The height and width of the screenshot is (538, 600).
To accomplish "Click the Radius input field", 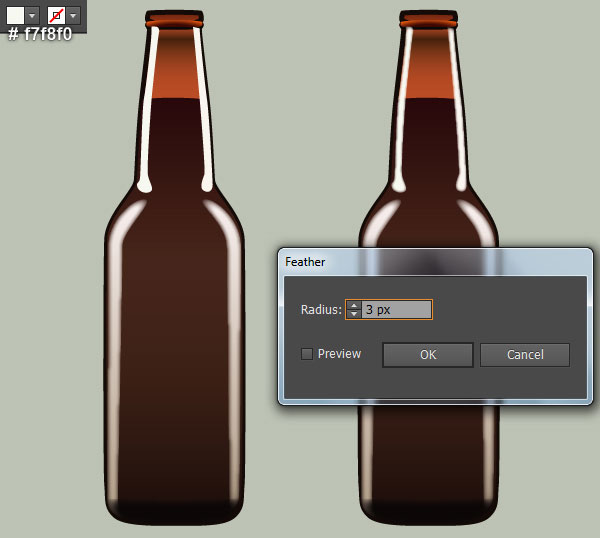I will [396, 309].
